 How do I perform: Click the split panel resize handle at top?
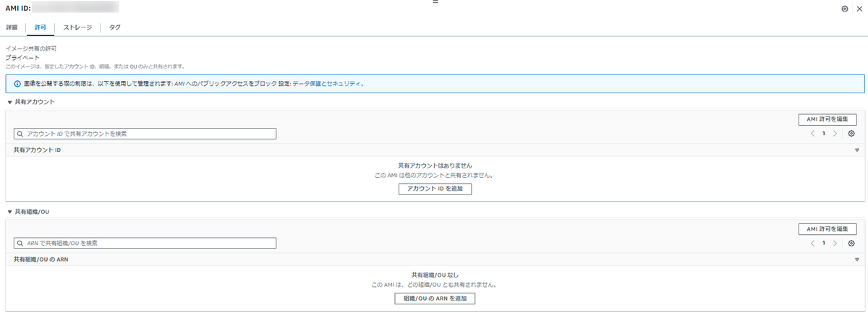click(x=435, y=2)
